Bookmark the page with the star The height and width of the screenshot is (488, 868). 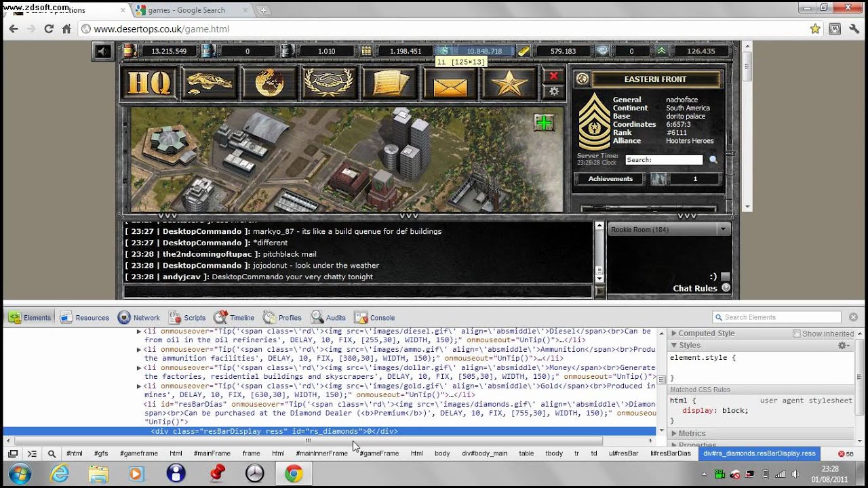pyautogui.click(x=815, y=29)
